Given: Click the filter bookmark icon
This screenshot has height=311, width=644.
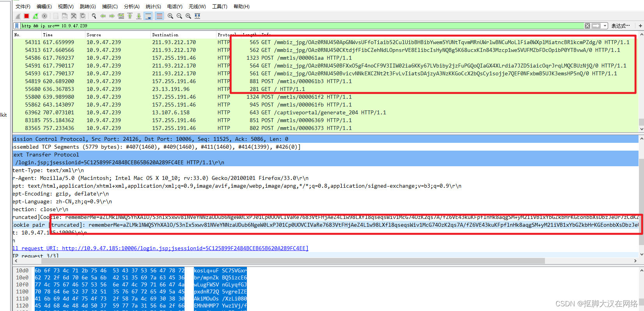Looking at the screenshot, I should click(17, 26).
